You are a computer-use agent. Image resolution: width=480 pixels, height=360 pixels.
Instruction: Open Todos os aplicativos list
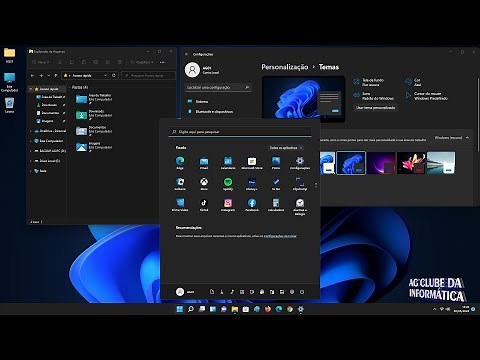[286, 148]
